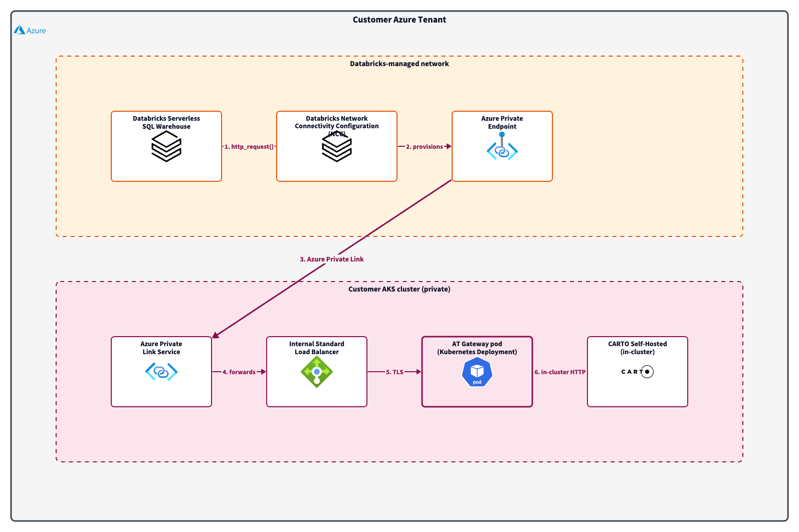Viewport: 799px width, 532px height.
Task: Click the Azure Private Link Service icon
Action: (161, 372)
